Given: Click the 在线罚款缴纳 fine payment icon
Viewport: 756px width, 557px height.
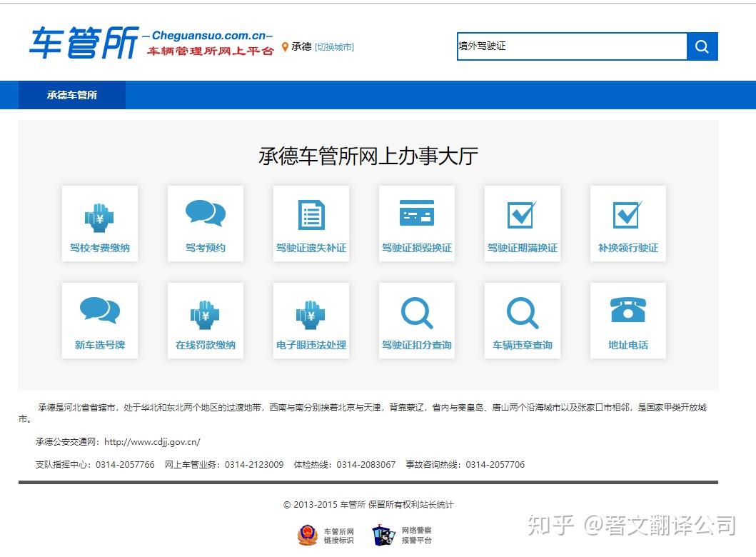Looking at the screenshot, I should point(205,320).
